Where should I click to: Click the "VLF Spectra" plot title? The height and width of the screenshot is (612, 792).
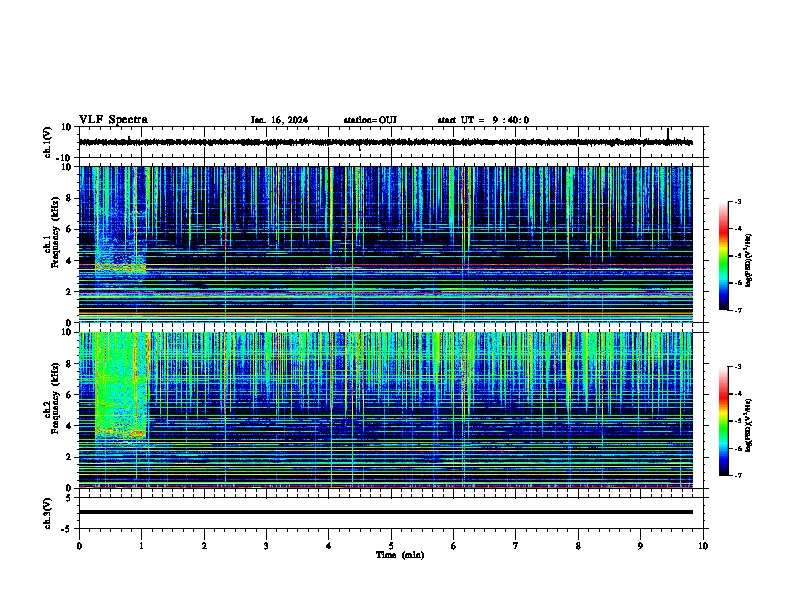pos(113,120)
